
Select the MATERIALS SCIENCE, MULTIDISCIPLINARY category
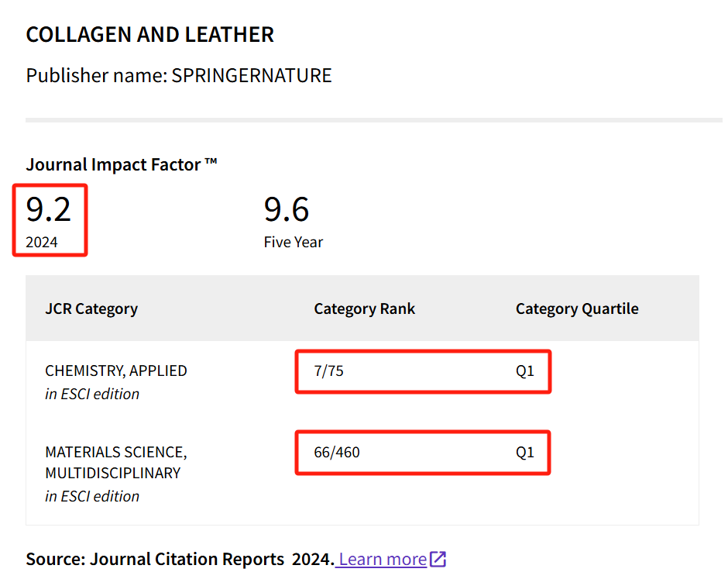(116, 462)
